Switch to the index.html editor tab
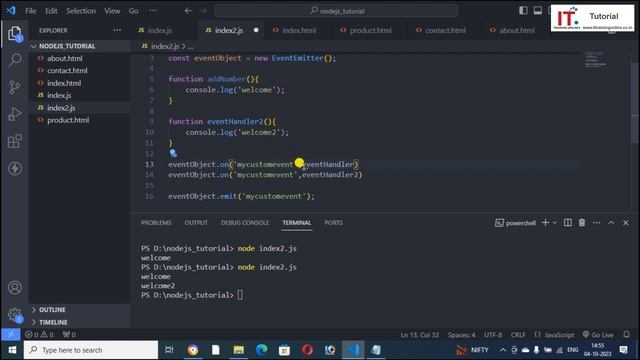The height and width of the screenshot is (360, 640). click(x=299, y=30)
